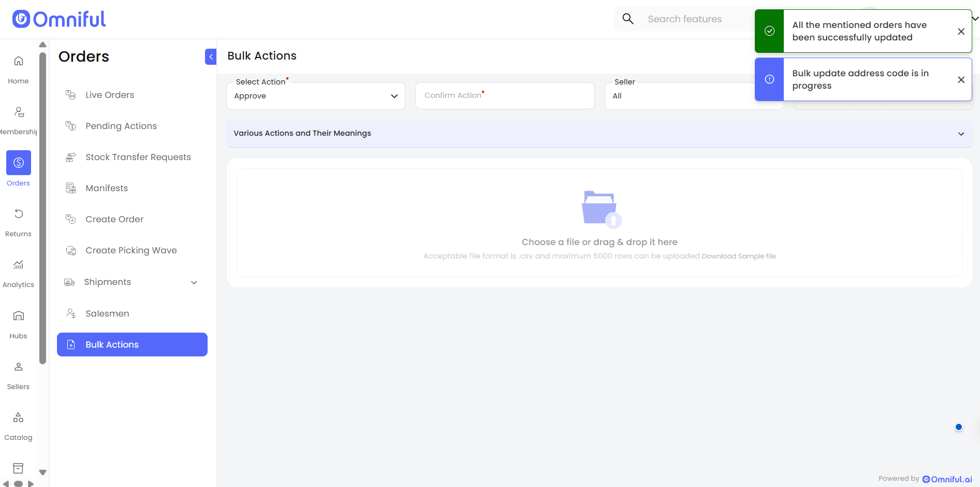The image size is (980, 487).
Task: Click the search magnifier icon
Action: pyautogui.click(x=628, y=19)
